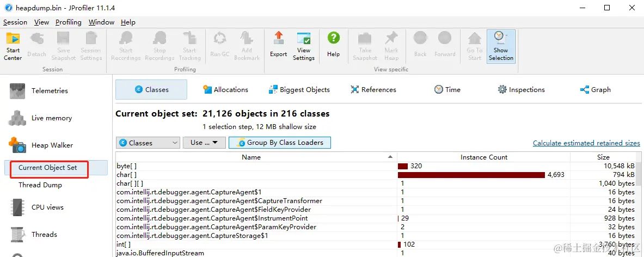Select the java.io.BufferedInputStream row
644x257 pixels.
coord(376,253)
